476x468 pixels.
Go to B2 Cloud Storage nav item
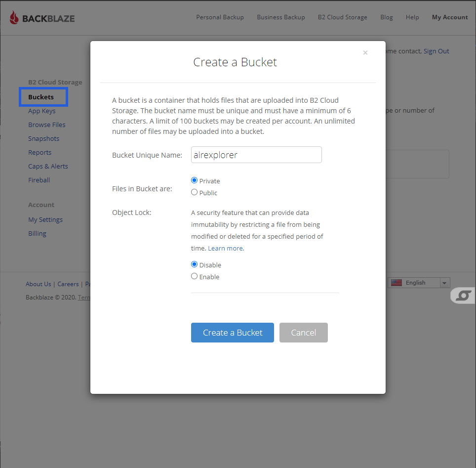point(342,17)
